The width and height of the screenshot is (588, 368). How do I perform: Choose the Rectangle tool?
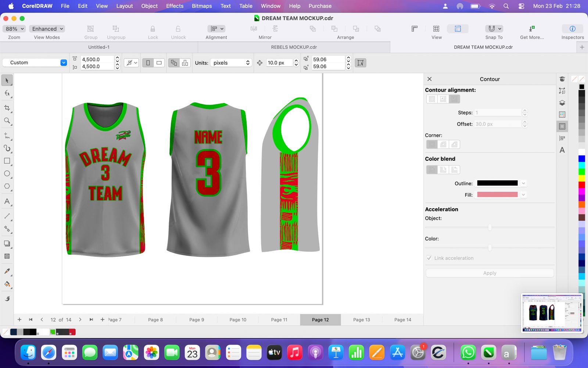7,161
